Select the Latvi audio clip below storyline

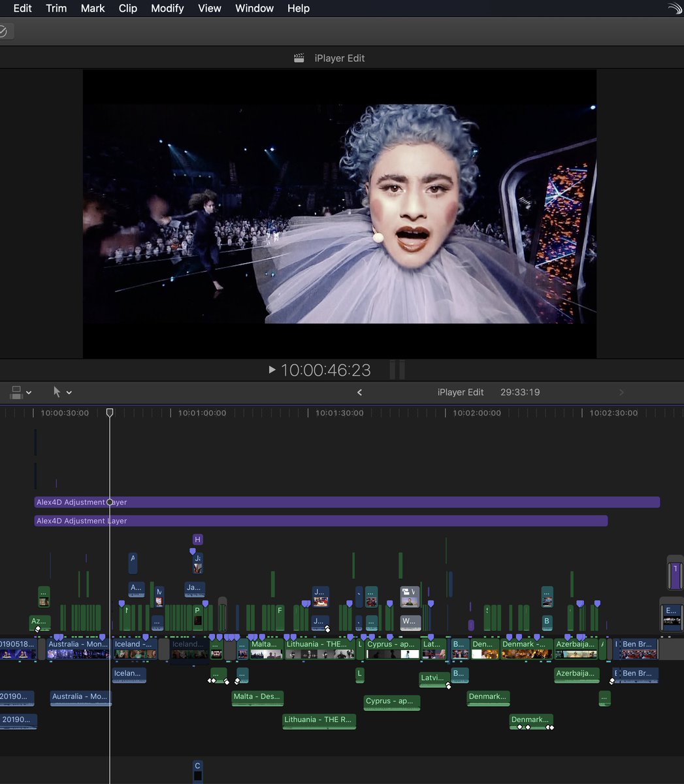434,679
